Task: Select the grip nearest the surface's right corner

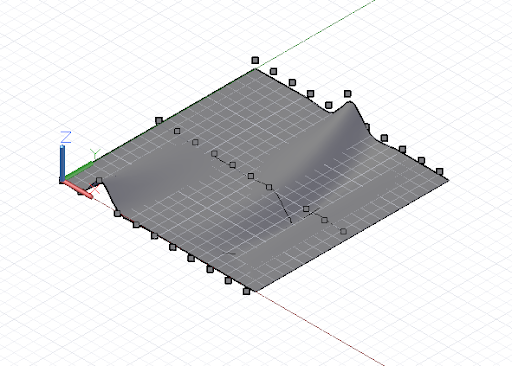Action: coord(439,172)
